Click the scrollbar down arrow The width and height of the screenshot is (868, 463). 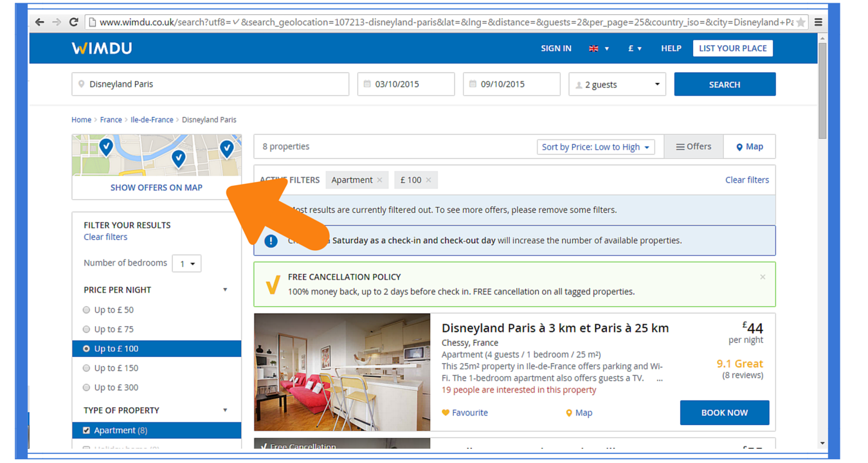(822, 443)
